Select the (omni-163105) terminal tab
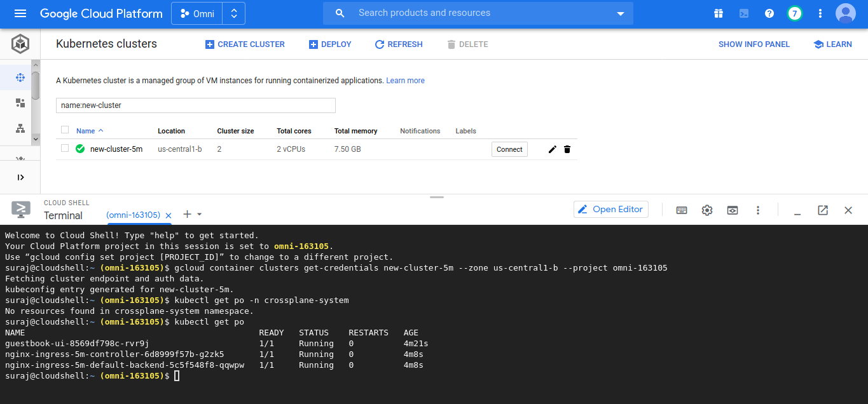 (133, 215)
